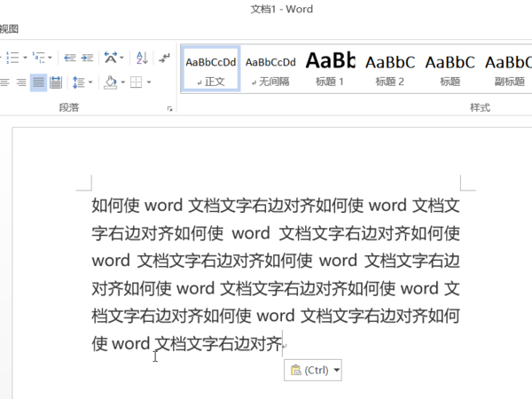Image resolution: width=532 pixels, height=399 pixels.
Task: Apply the 无间隔 style
Action: pyautogui.click(x=270, y=69)
